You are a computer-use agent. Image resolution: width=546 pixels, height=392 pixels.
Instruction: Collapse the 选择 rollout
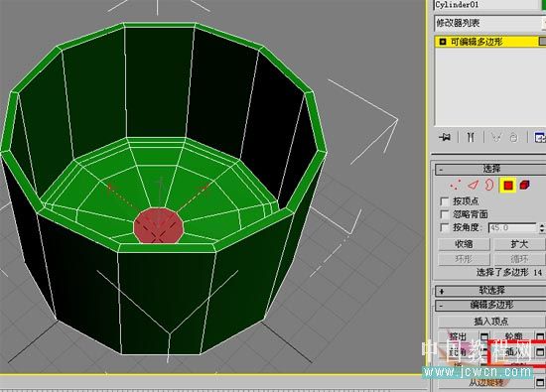tap(490, 169)
